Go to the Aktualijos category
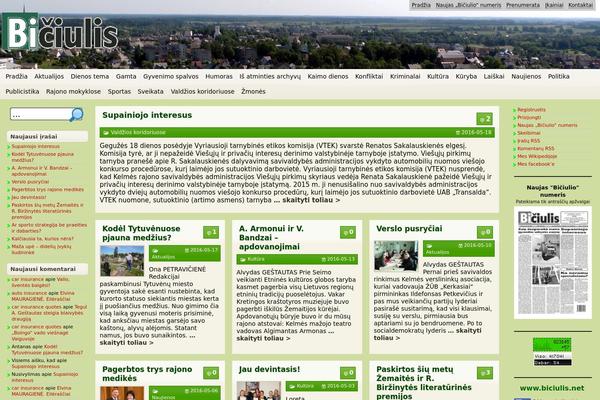This screenshot has height=400, width=600. click(49, 77)
